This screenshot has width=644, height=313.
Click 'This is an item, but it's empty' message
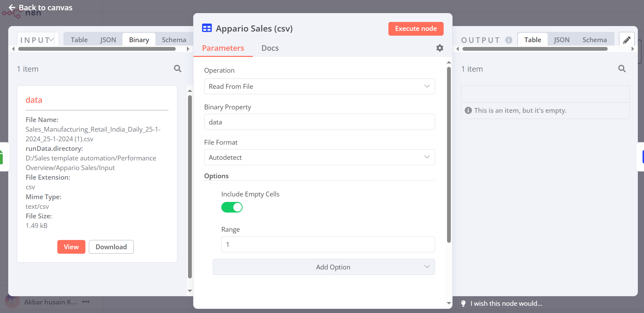[520, 110]
